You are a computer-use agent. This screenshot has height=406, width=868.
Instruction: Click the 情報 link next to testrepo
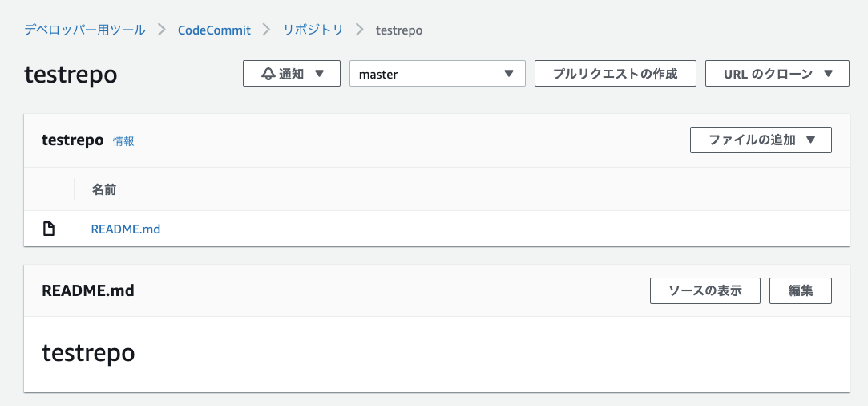pos(123,141)
